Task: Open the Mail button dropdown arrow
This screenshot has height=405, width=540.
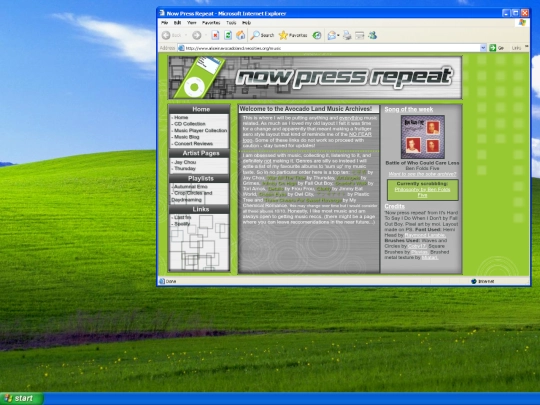Action: click(x=339, y=35)
